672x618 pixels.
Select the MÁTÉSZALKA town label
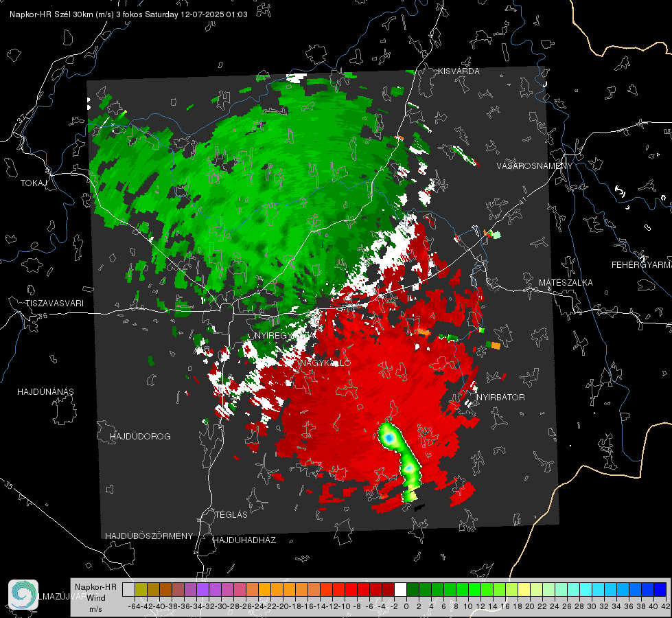point(566,282)
